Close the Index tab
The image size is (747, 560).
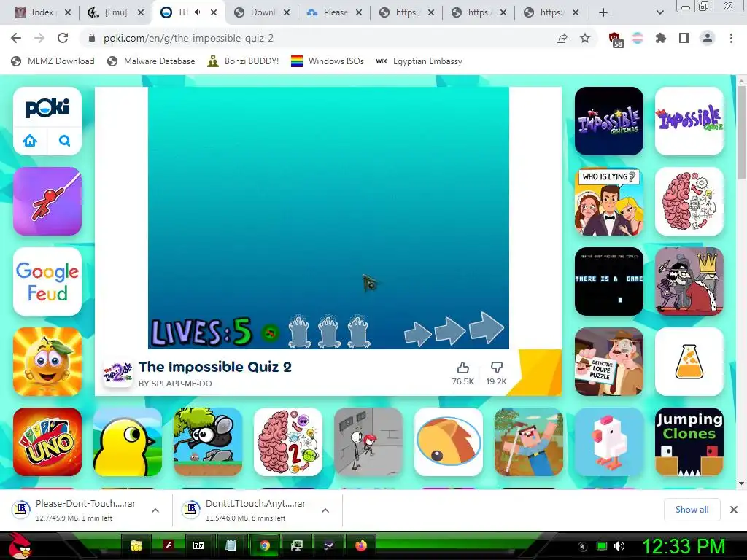point(68,13)
